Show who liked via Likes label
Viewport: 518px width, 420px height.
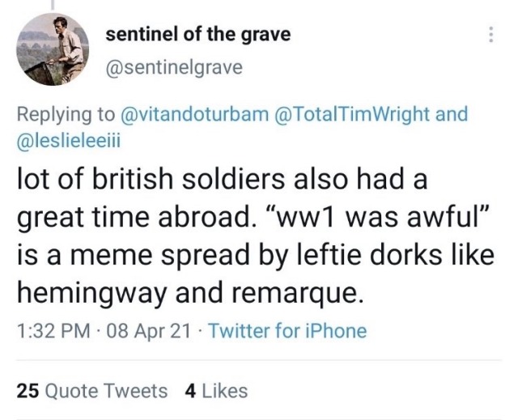223,391
